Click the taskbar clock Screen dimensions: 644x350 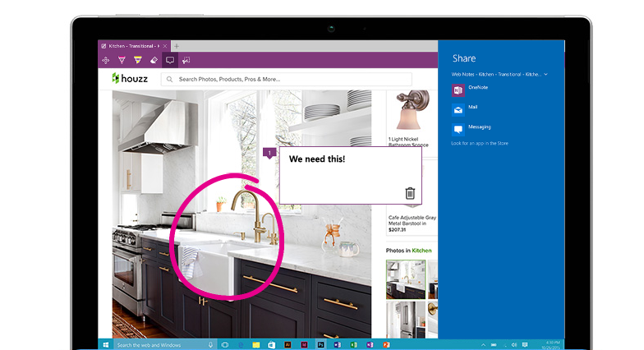(x=550, y=345)
